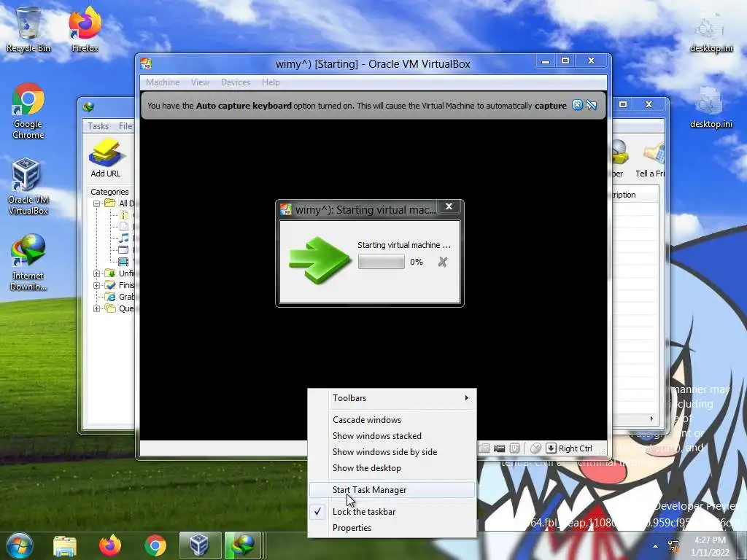Launch Firefox from the taskbar
The width and height of the screenshot is (747, 560).
pyautogui.click(x=110, y=545)
